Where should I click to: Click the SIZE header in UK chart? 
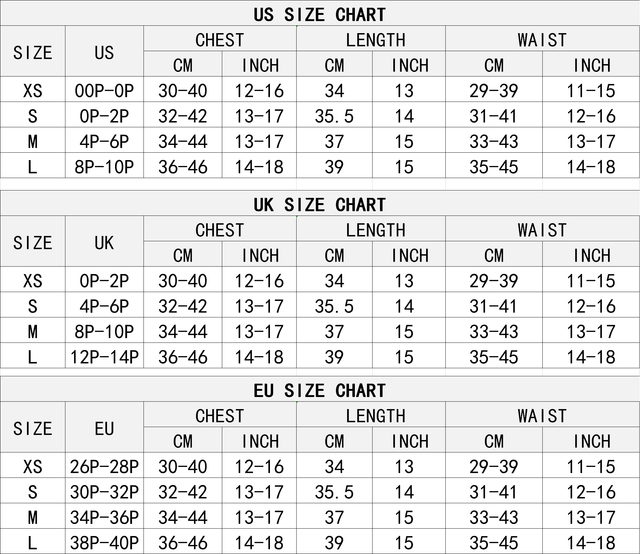point(32,242)
